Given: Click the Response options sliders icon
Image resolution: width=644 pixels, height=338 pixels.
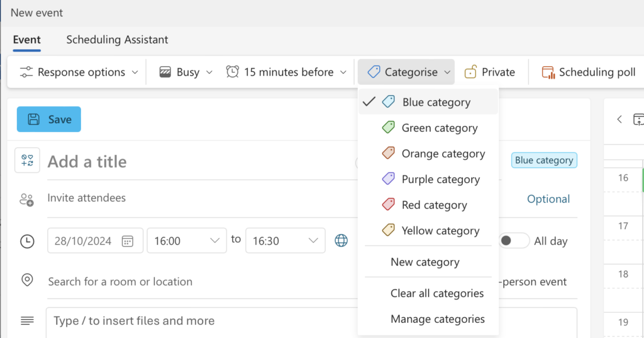Looking at the screenshot, I should (26, 72).
